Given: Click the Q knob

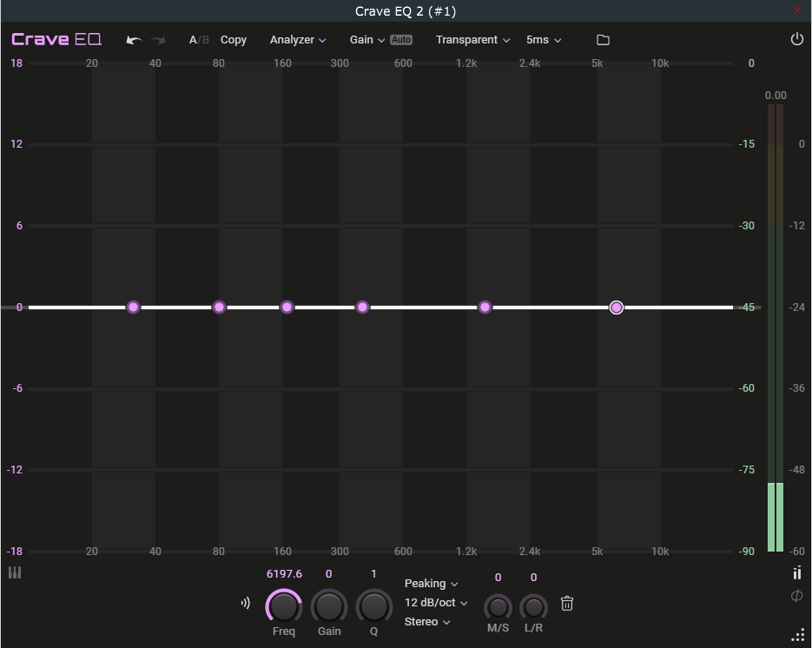Looking at the screenshot, I should (374, 606).
